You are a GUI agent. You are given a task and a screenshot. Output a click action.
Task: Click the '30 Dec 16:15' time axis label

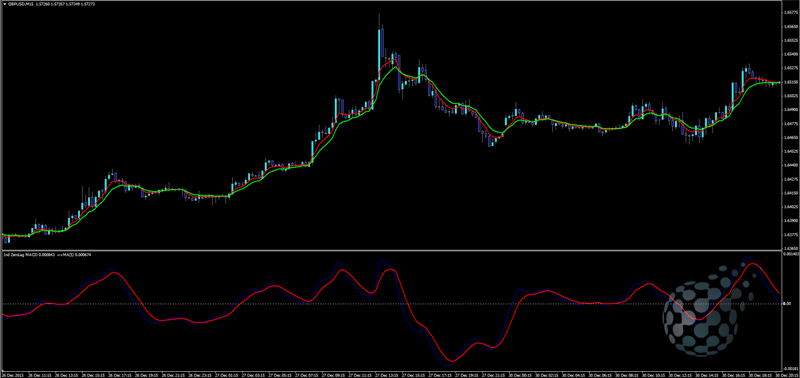point(734,374)
